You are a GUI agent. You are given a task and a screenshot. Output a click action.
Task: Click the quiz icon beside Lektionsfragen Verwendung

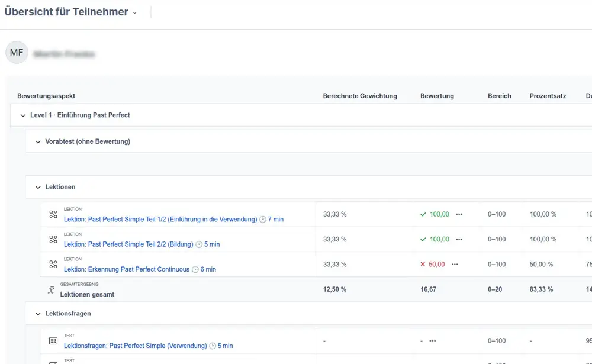(53, 342)
